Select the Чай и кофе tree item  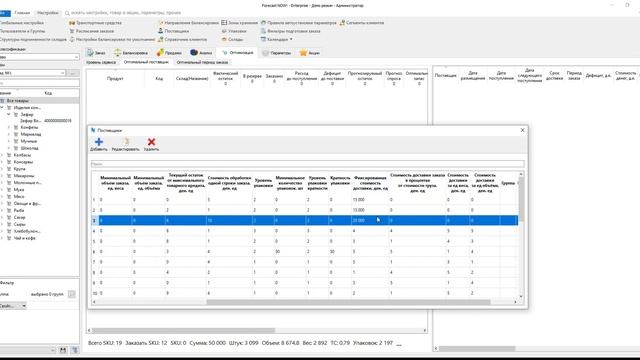[x=24, y=238]
